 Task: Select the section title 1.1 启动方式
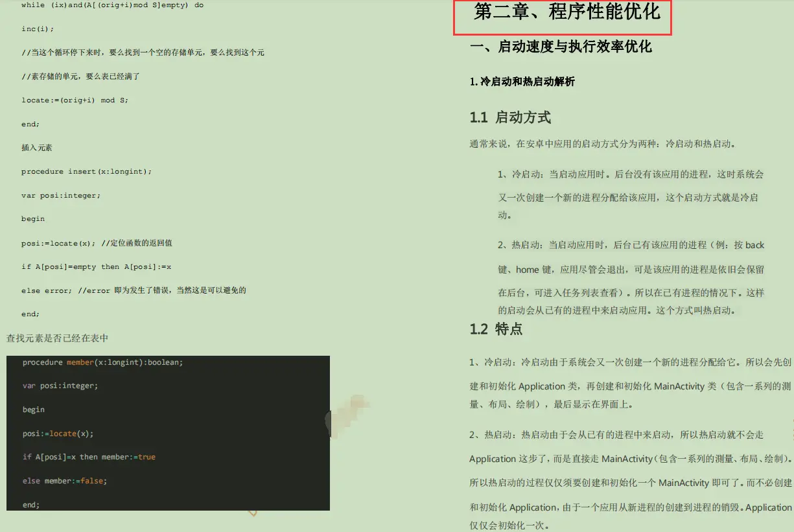coord(512,117)
